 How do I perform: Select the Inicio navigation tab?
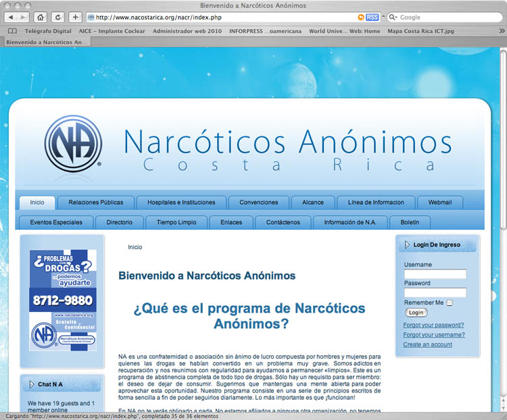click(x=37, y=203)
